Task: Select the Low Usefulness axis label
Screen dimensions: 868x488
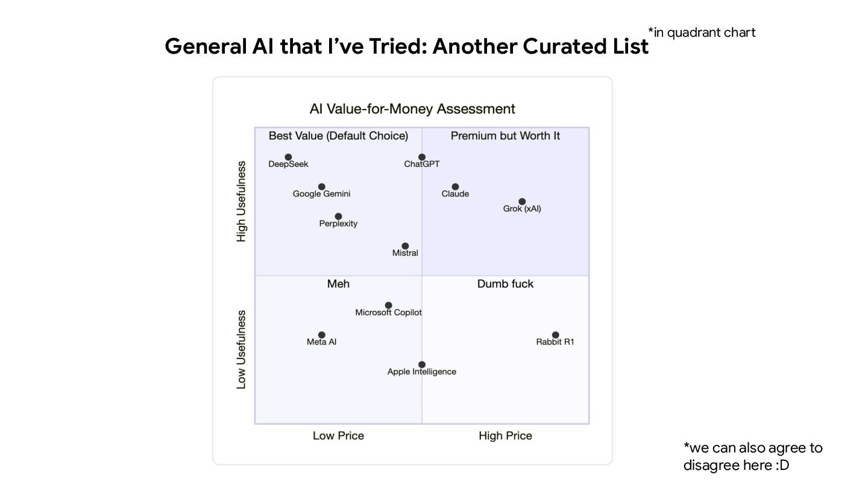Action: pos(241,349)
